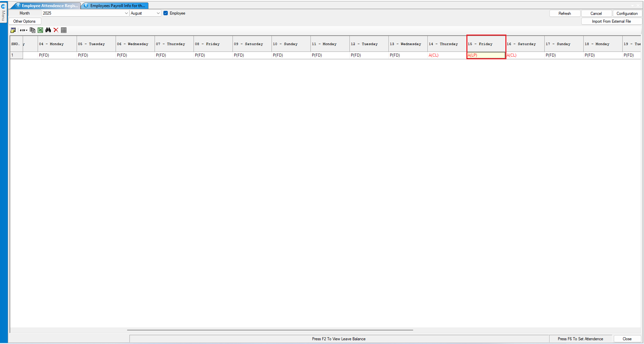The height and width of the screenshot is (344, 644).
Task: Click the first toolbar icon with yellow form
Action: click(x=13, y=30)
